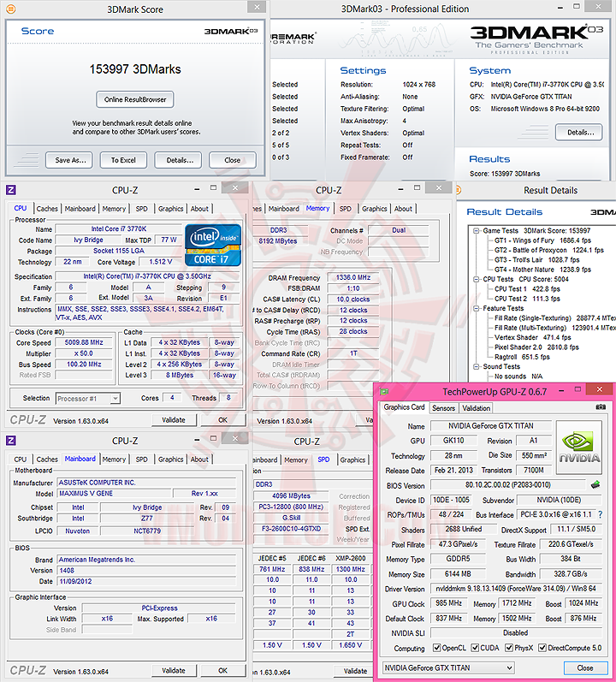The image size is (616, 682).
Task: Open the SPD tab in CPU-Z Memory window
Action: pyautogui.click(x=345, y=209)
